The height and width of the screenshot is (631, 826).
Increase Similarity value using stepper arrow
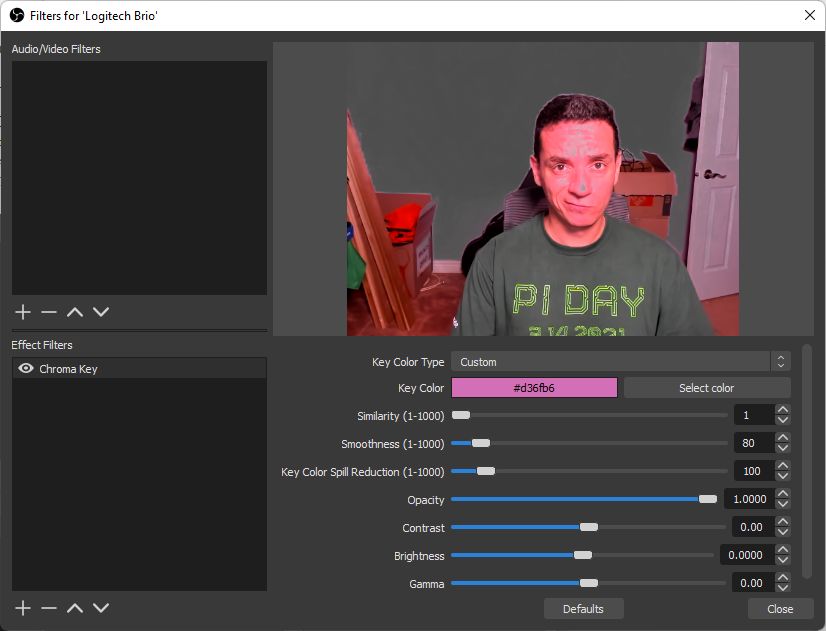[x=783, y=409]
